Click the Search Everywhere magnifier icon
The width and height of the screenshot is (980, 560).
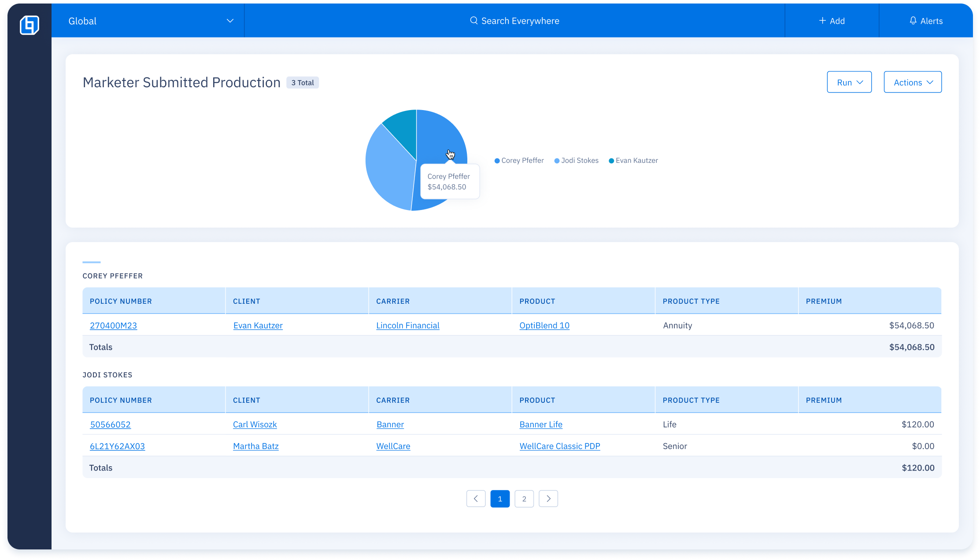pyautogui.click(x=473, y=21)
